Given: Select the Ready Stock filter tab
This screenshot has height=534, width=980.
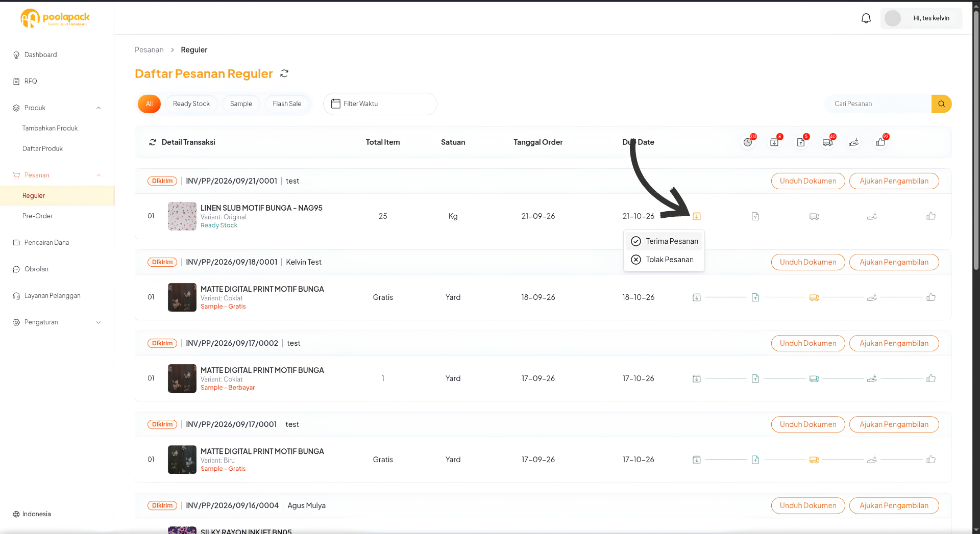Looking at the screenshot, I should (191, 104).
